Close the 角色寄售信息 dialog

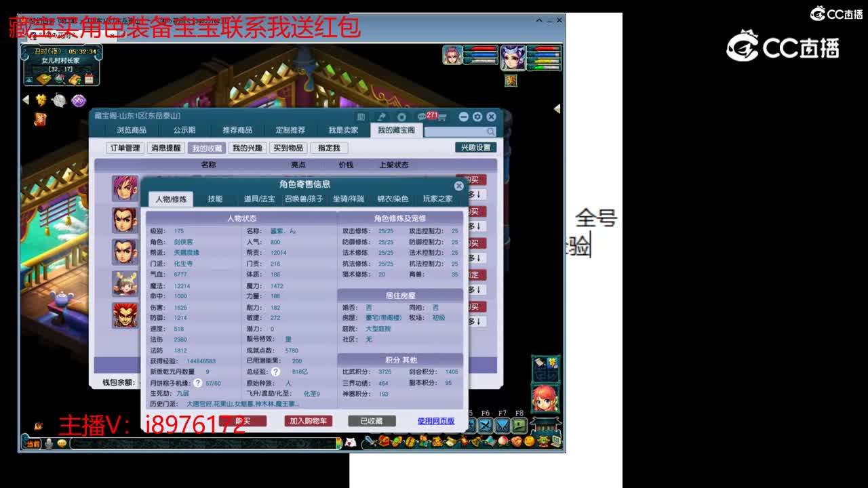coord(459,185)
